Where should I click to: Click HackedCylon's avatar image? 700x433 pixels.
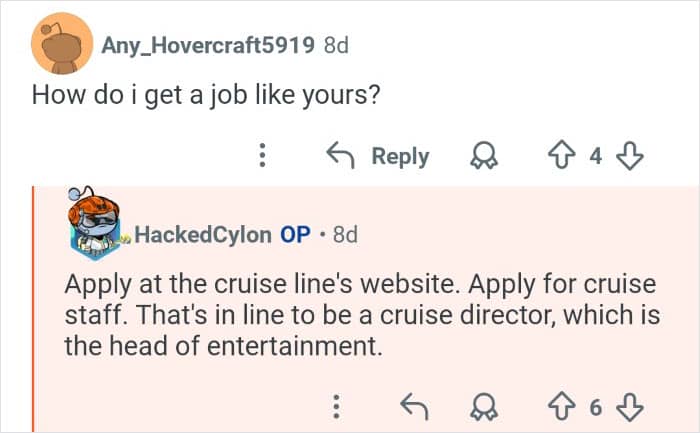[97, 220]
